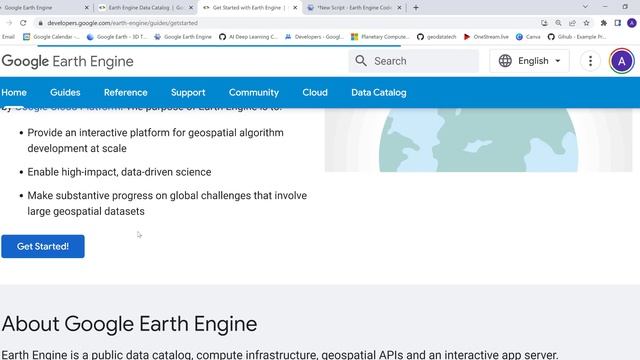Image resolution: width=640 pixels, height=360 pixels.
Task: Open the English language dropdown
Action: 529,61
